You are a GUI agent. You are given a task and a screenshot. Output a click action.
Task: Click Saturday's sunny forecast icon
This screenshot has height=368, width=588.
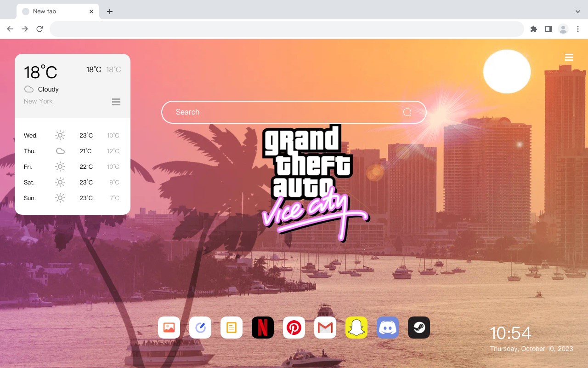click(60, 182)
